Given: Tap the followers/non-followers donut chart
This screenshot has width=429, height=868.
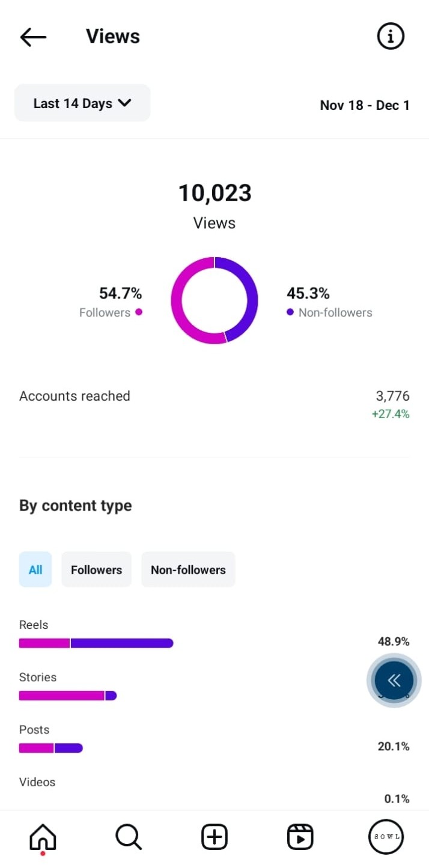Looking at the screenshot, I should [214, 300].
